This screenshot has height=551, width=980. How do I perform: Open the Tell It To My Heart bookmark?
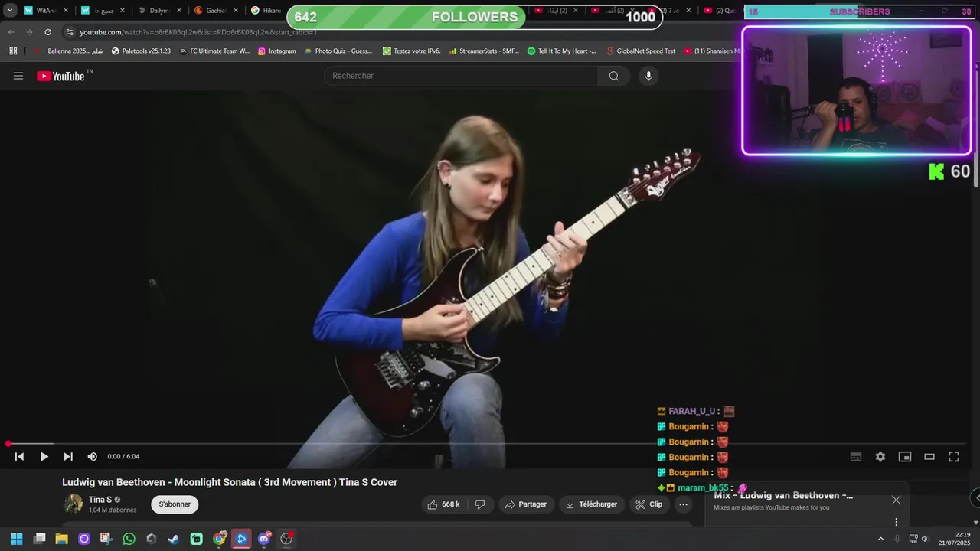[x=562, y=51]
